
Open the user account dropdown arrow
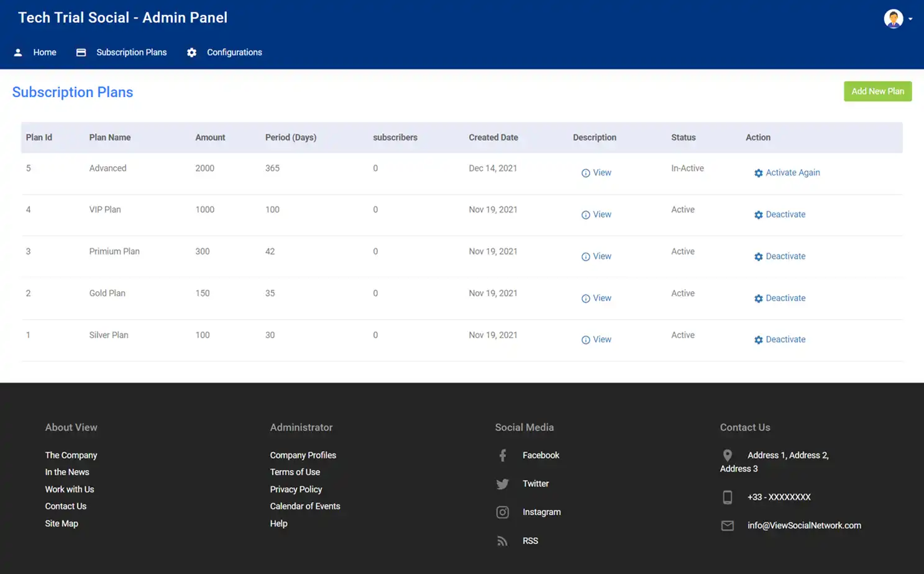coord(912,19)
